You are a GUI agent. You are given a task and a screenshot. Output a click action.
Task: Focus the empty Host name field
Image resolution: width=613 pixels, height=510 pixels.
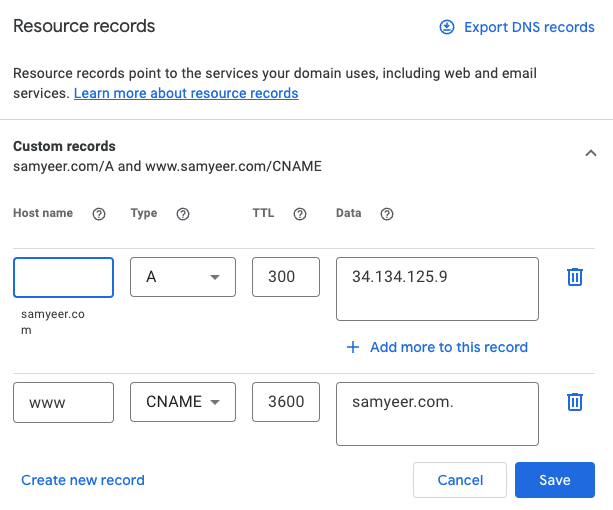[x=64, y=277]
